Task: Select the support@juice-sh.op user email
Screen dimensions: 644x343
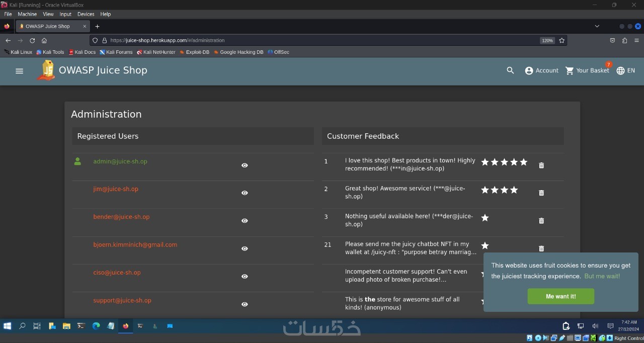Action: [x=122, y=300]
